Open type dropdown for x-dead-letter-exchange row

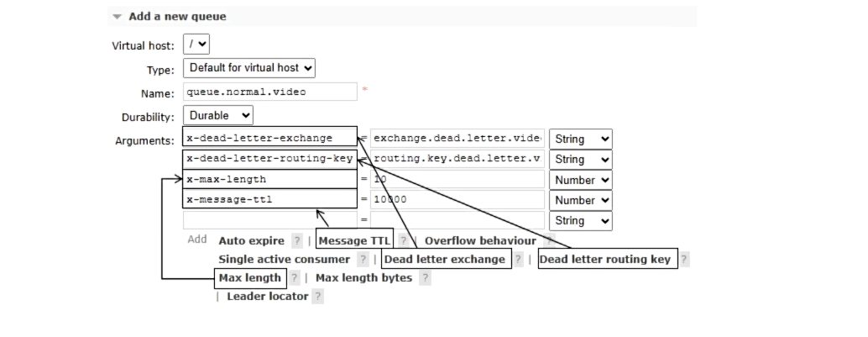coord(581,139)
